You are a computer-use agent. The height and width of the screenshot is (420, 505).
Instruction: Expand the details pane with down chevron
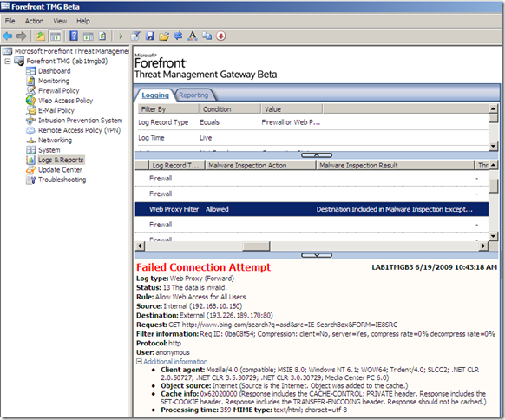(317, 255)
